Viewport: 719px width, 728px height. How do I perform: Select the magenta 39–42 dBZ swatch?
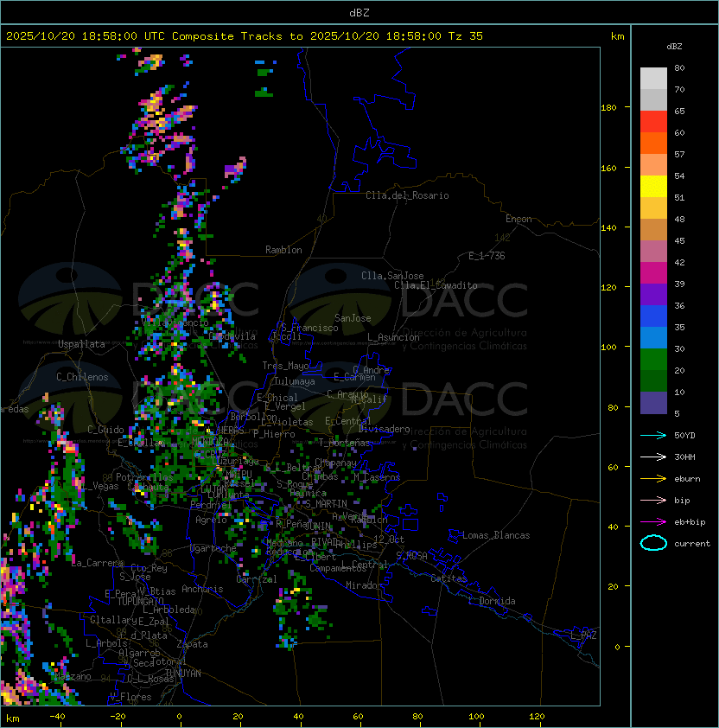coord(653,273)
